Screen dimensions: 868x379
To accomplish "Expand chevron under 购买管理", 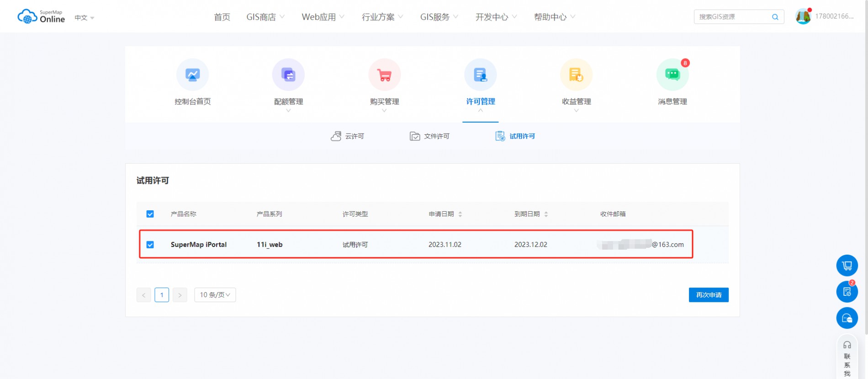I will click(x=384, y=111).
